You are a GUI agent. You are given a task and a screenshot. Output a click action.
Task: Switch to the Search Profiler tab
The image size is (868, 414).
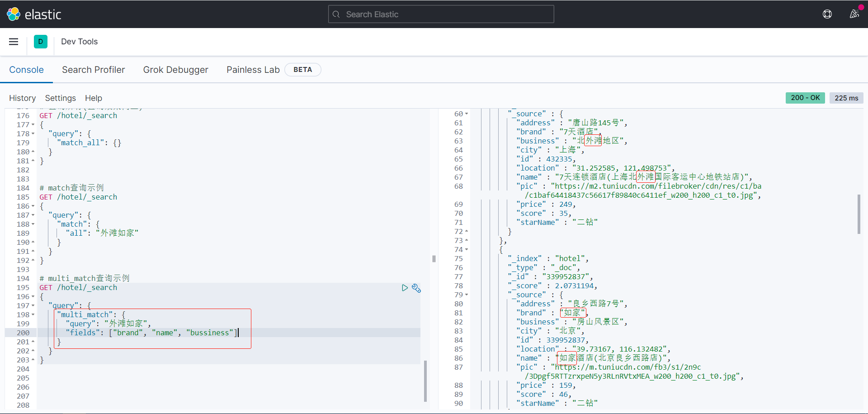click(x=93, y=70)
